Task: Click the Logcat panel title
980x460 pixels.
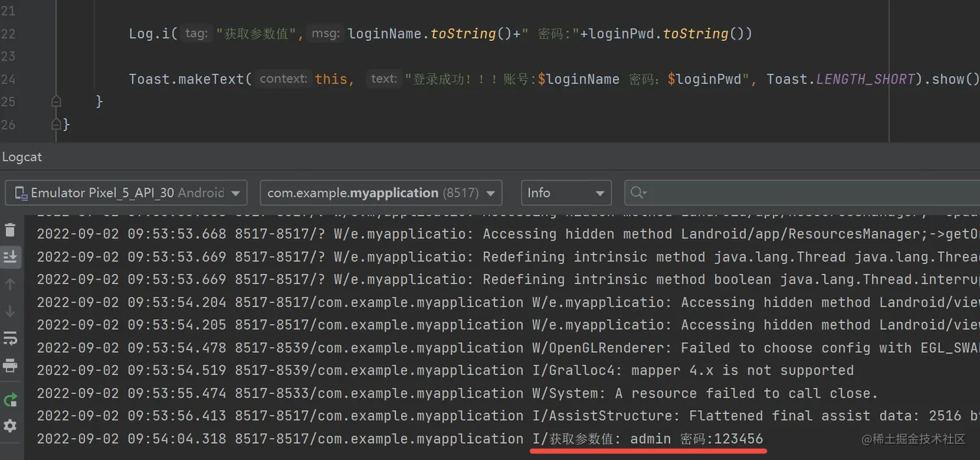Action: pyautogui.click(x=22, y=157)
